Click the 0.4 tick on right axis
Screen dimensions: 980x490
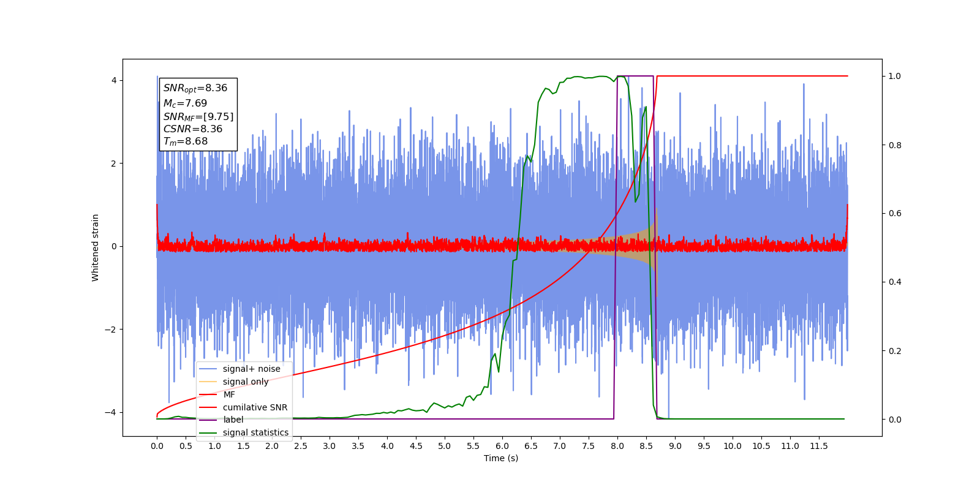click(895, 282)
